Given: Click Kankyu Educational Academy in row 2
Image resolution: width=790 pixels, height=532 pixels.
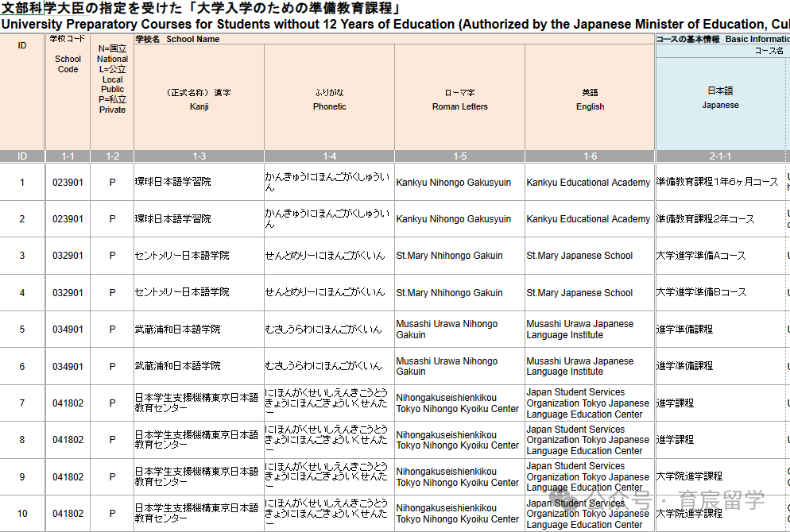Looking at the screenshot, I should pyautogui.click(x=588, y=219).
